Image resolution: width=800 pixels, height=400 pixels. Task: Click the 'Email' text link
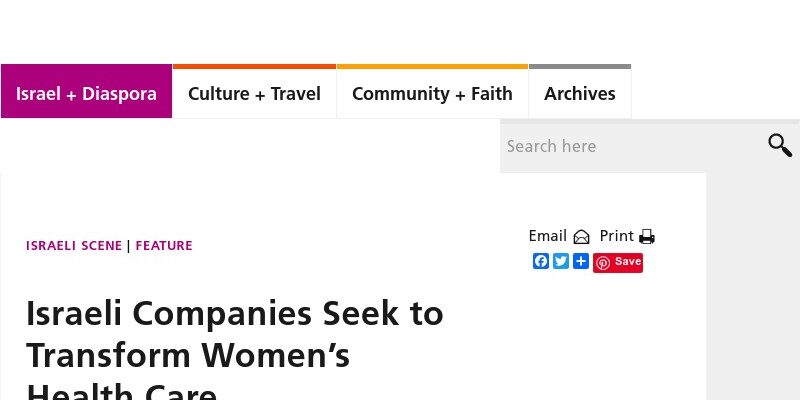(547, 236)
